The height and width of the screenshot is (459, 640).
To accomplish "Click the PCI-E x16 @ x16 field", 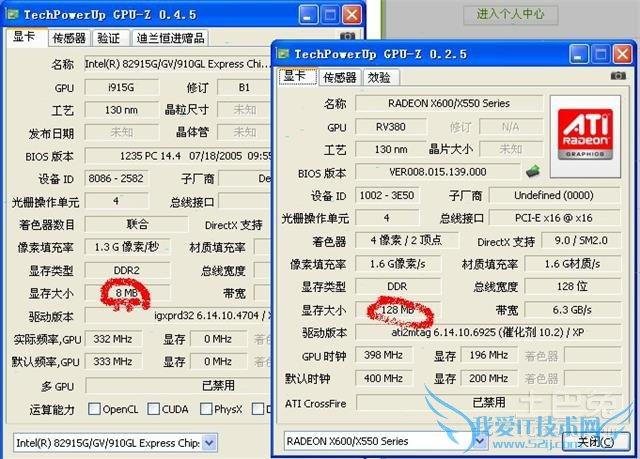I will [554, 218].
